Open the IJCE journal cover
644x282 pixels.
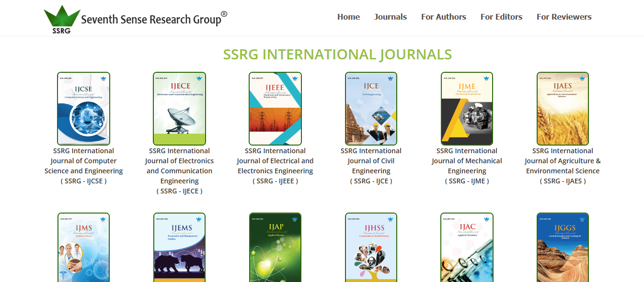coord(371,109)
